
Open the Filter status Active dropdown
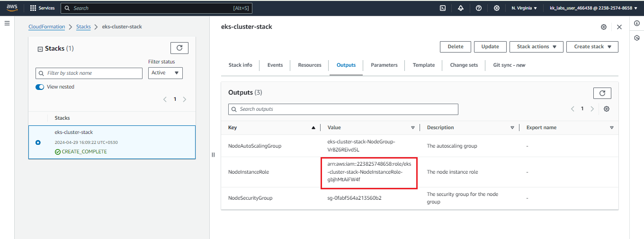(x=165, y=73)
